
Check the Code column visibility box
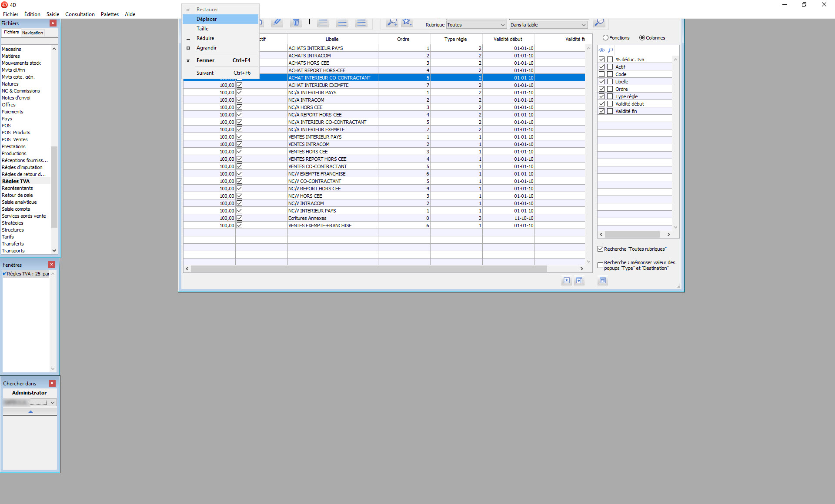602,74
